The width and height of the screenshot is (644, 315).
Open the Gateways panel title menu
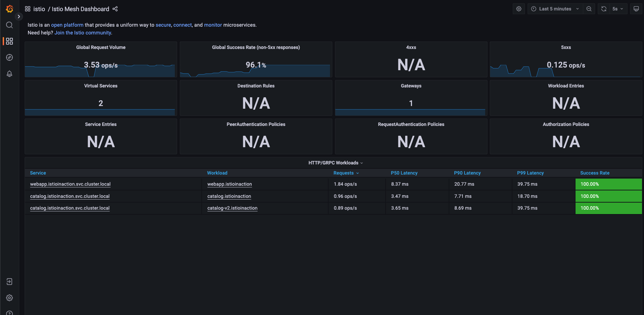coord(411,86)
